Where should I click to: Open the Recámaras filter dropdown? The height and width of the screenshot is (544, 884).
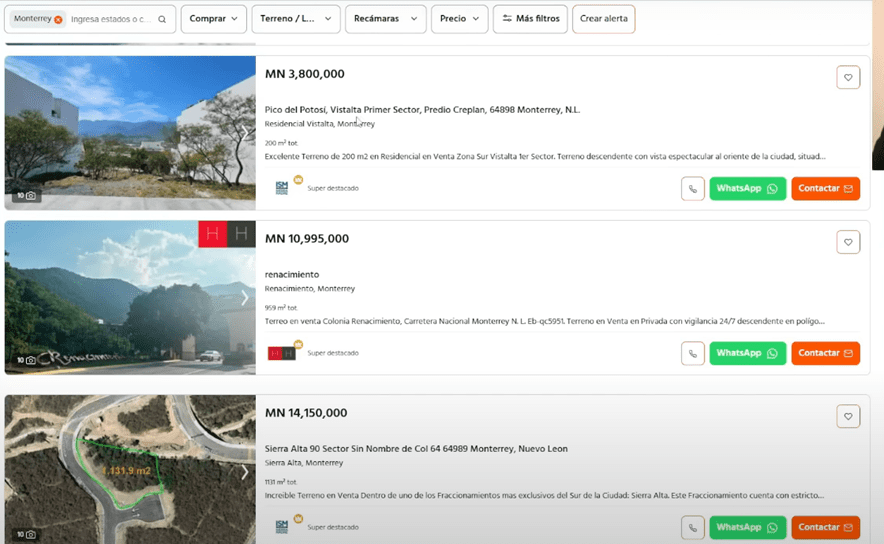[384, 19]
